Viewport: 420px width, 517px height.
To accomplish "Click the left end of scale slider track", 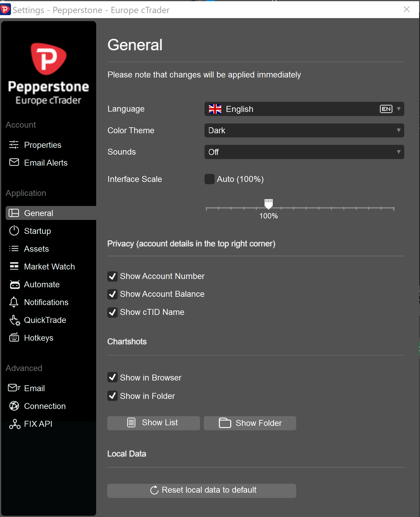I will point(207,209).
